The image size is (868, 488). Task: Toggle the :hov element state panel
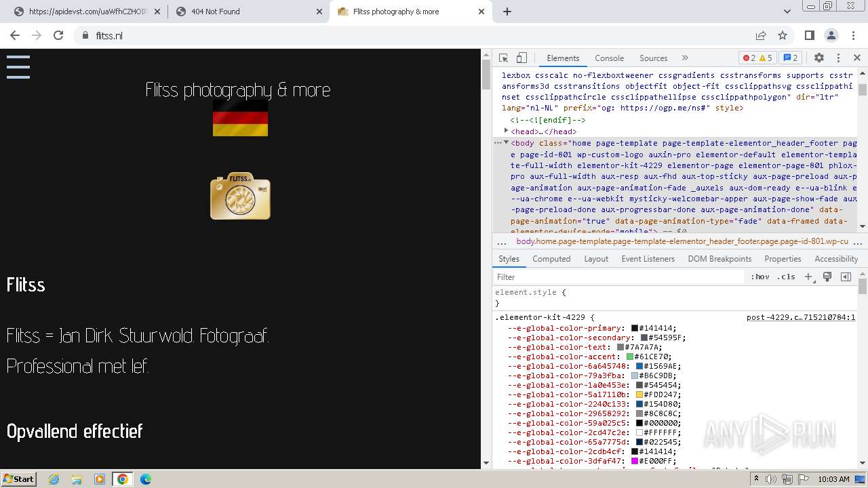click(759, 277)
